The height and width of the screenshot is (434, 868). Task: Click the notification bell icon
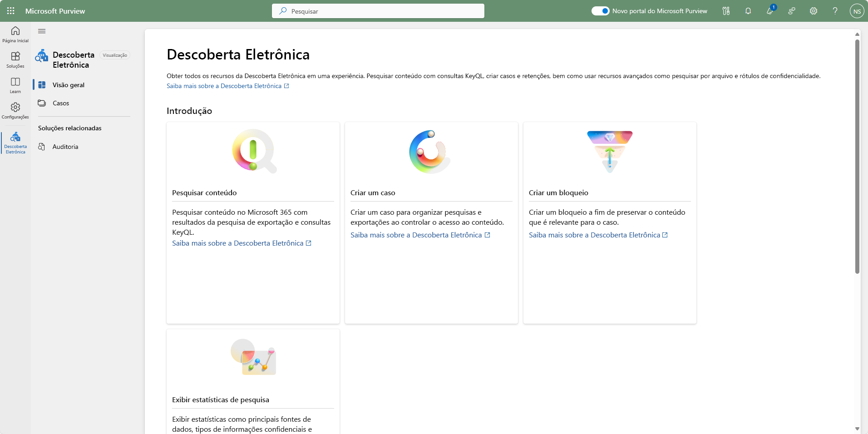point(748,11)
